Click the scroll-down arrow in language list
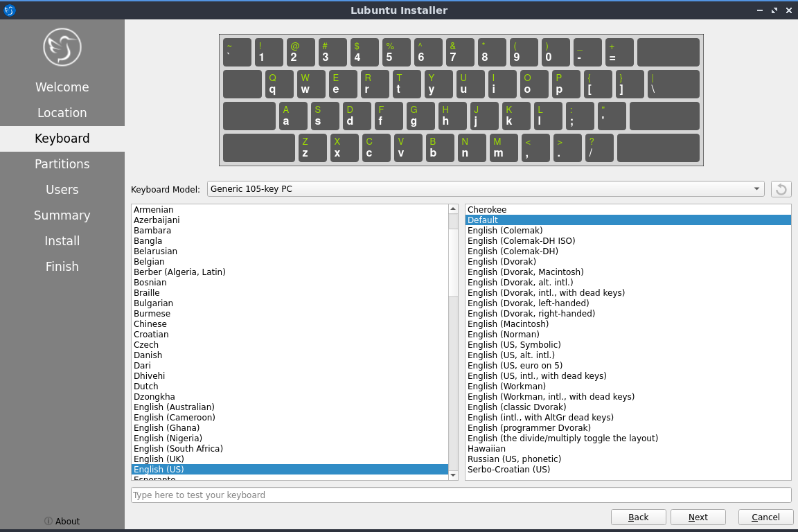The width and height of the screenshot is (798, 532). [453, 475]
